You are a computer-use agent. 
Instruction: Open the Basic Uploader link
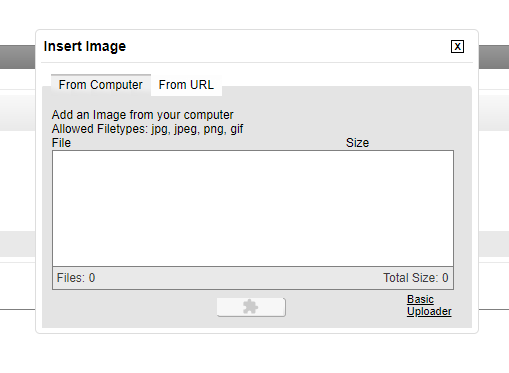click(429, 305)
